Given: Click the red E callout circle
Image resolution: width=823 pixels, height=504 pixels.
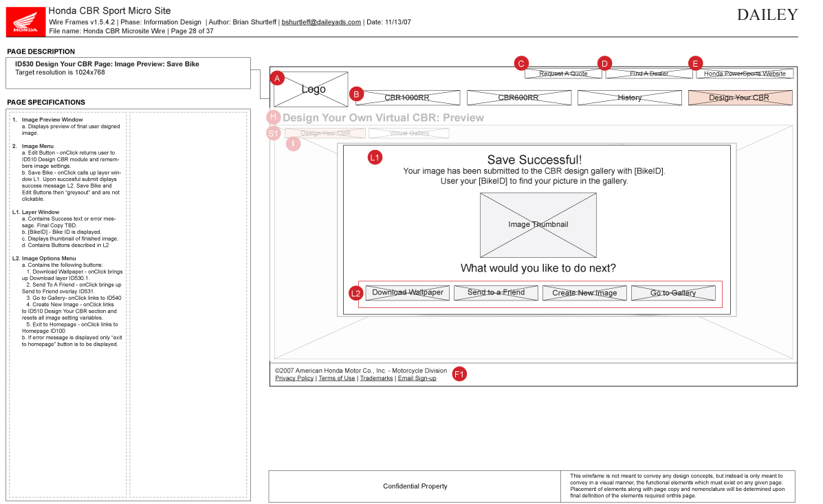Looking at the screenshot, I should pyautogui.click(x=695, y=63).
